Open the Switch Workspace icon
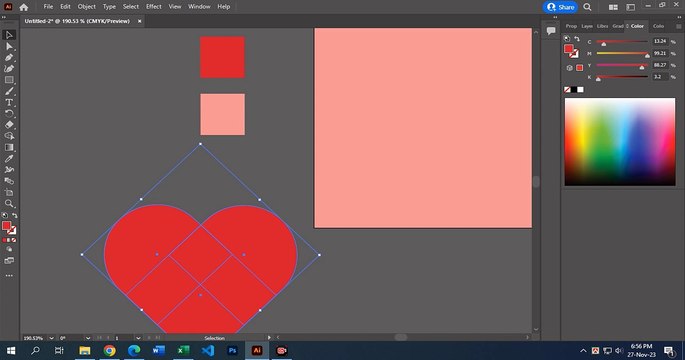The height and width of the screenshot is (360, 685). click(630, 7)
